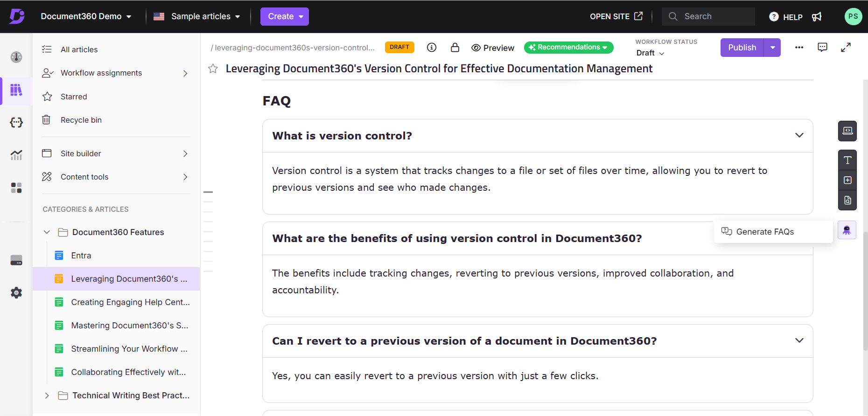Click the text format T tool icon
This screenshot has width=868, height=416.
pos(847,160)
